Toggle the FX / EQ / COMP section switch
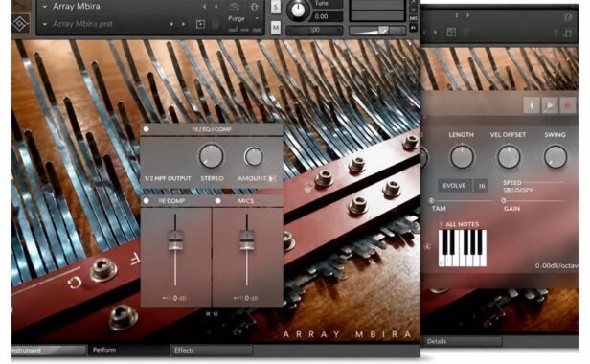The width and height of the screenshot is (590, 364). pyautogui.click(x=146, y=129)
